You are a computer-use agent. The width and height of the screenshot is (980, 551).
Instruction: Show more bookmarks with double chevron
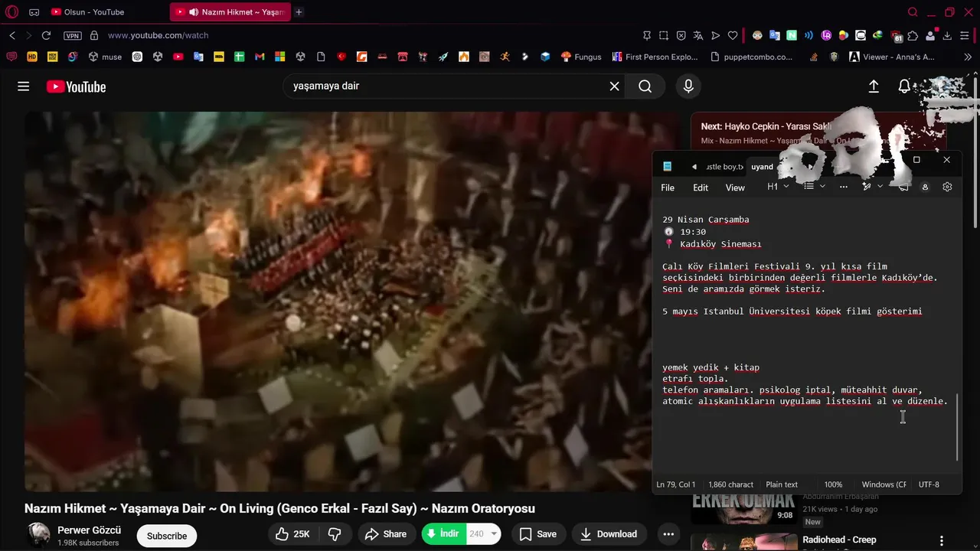967,57
